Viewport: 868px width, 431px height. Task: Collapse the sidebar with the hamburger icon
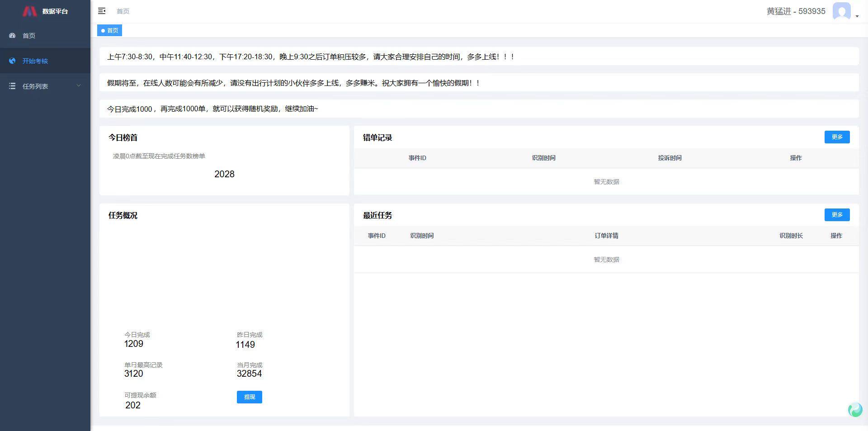[102, 11]
